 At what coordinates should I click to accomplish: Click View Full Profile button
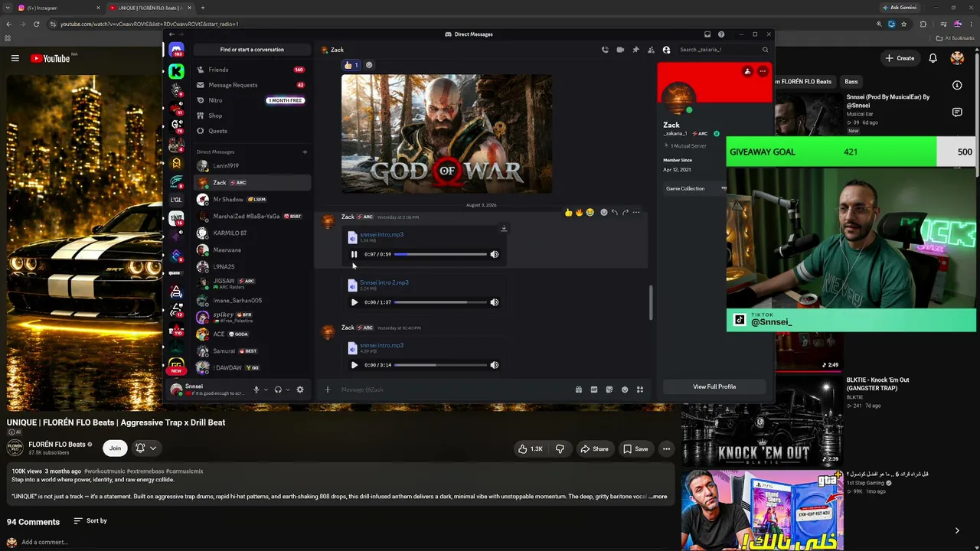(x=714, y=386)
